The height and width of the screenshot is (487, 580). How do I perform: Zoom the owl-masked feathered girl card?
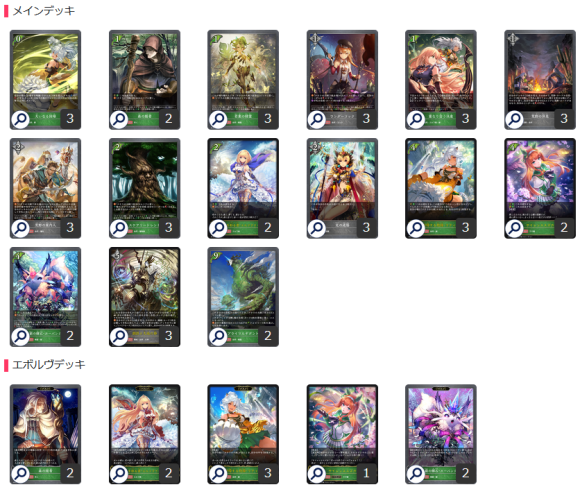(x=317, y=228)
